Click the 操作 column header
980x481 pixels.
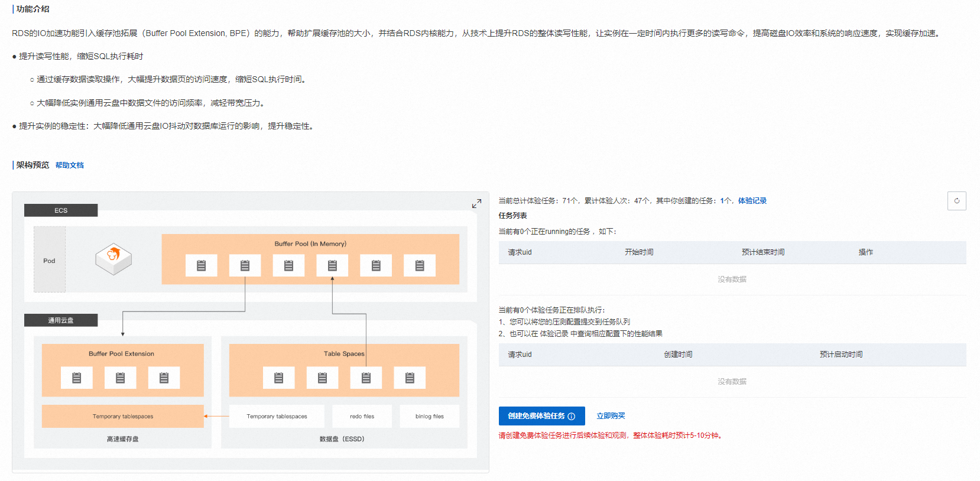point(866,252)
